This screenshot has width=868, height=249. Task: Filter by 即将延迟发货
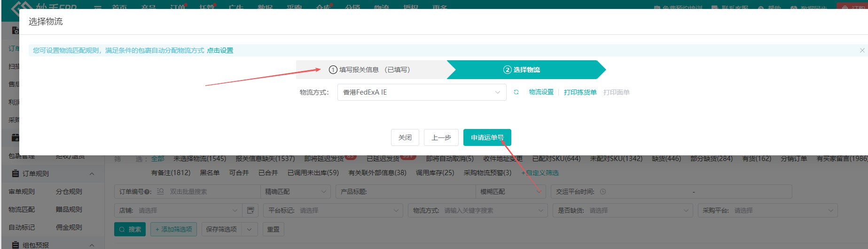click(x=324, y=159)
